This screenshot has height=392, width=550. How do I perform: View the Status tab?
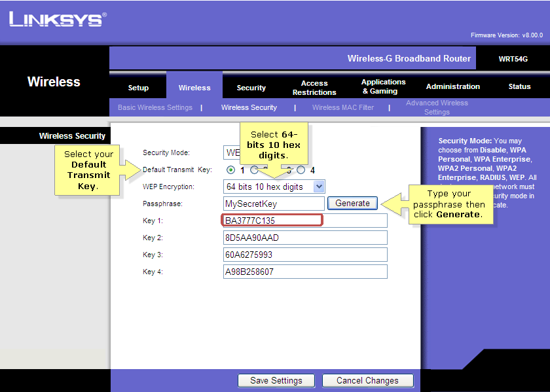519,86
